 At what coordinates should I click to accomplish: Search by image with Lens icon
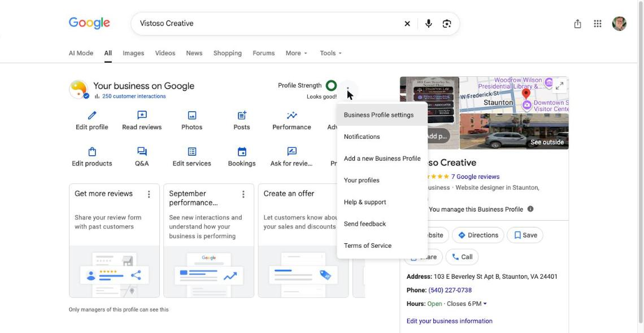click(447, 23)
